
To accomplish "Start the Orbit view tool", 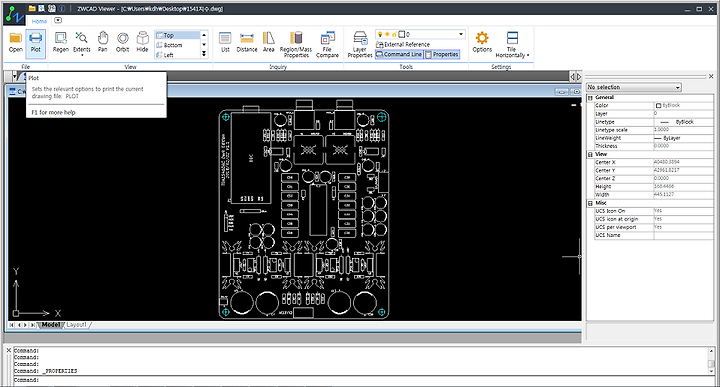I will (x=122, y=43).
